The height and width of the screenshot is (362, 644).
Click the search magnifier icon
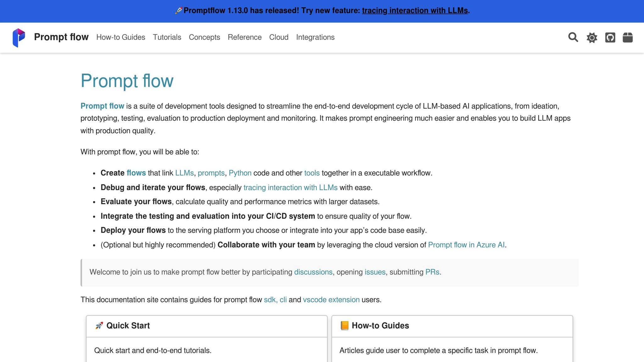tap(573, 37)
